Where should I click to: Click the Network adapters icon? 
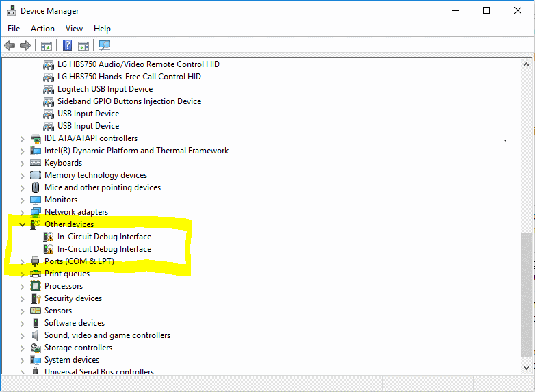point(36,212)
